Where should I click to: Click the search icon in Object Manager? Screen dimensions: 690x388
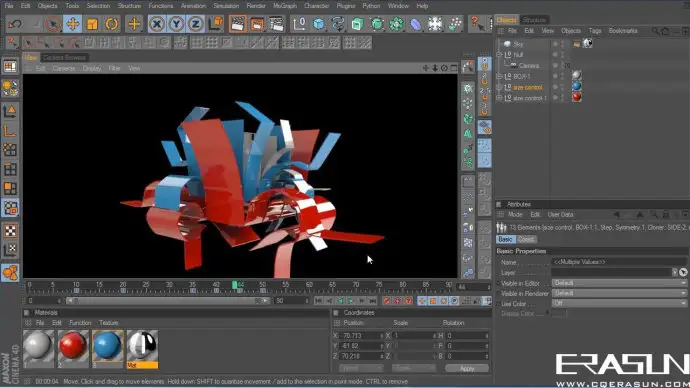[x=655, y=31]
